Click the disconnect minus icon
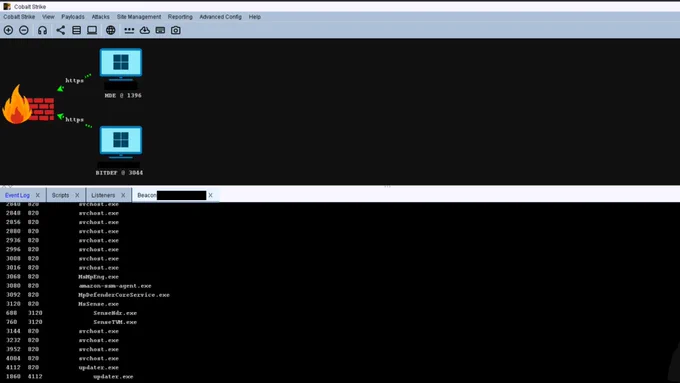The width and height of the screenshot is (680, 383). (x=24, y=30)
